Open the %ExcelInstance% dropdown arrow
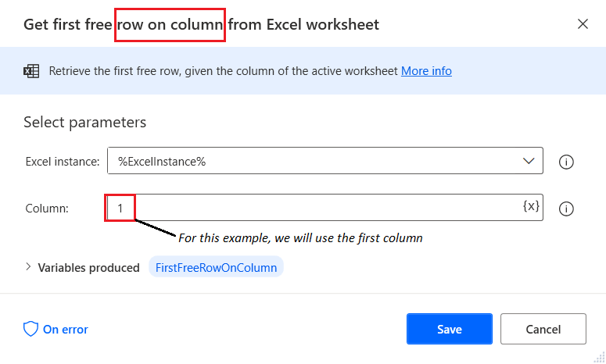 [x=529, y=161]
